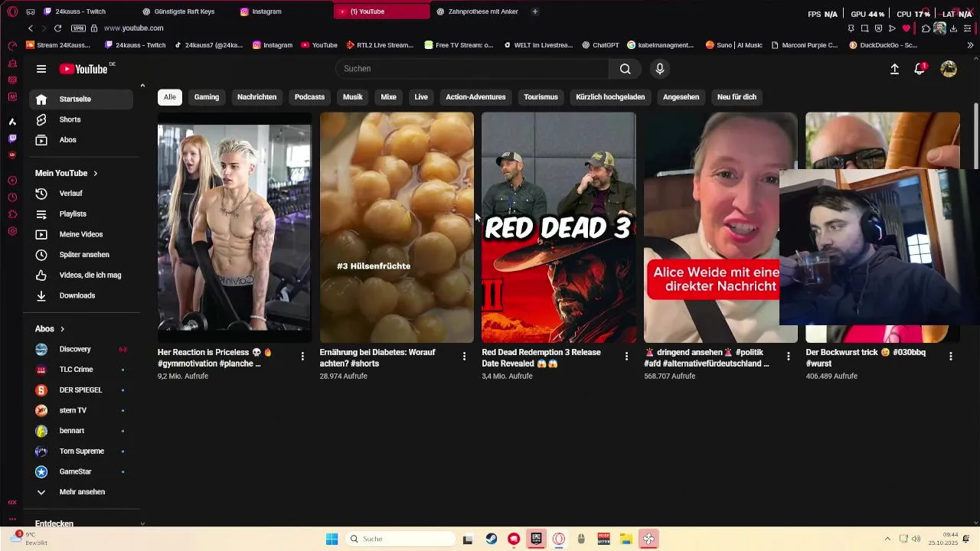This screenshot has width=980, height=551.
Task: Open the 'DER SPIEGEL' channel subscription
Action: [x=81, y=390]
